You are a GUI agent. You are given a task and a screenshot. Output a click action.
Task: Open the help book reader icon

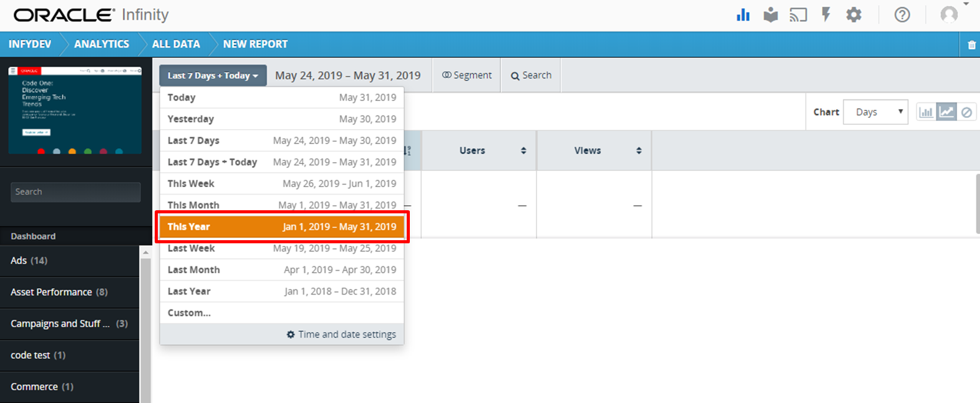coord(770,15)
